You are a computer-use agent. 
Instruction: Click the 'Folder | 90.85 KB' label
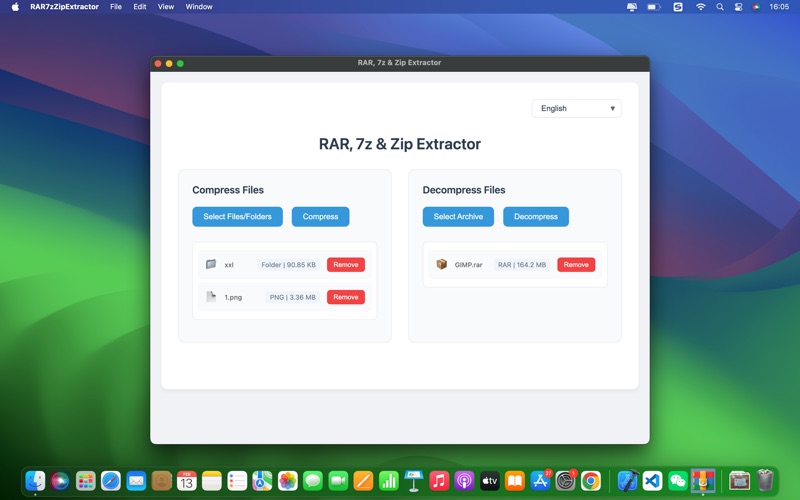[288, 264]
